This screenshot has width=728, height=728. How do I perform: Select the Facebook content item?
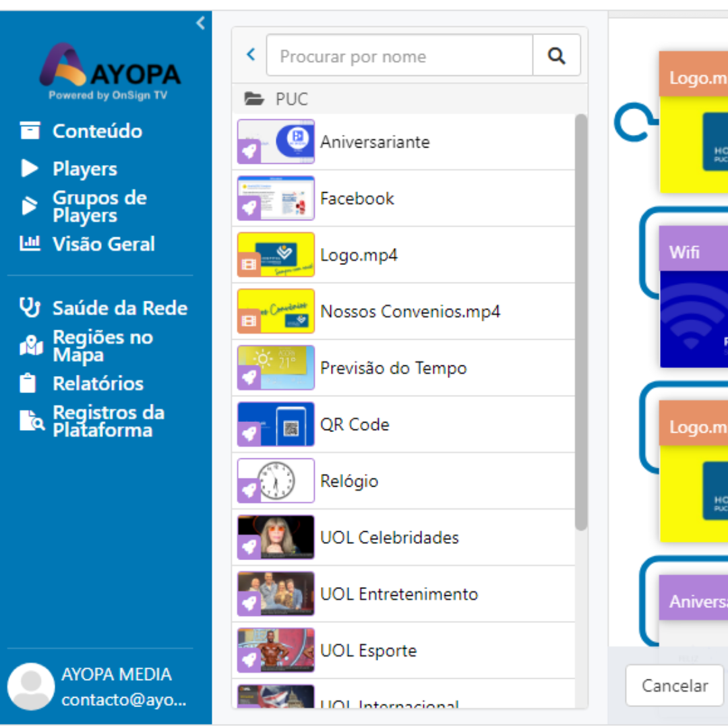click(x=404, y=198)
